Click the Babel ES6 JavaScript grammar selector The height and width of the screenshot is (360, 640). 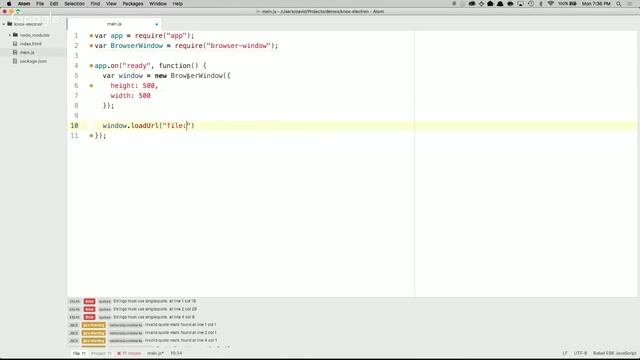click(615, 353)
